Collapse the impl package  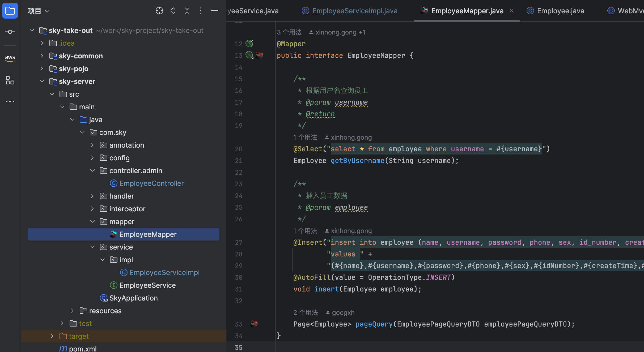[x=103, y=260]
